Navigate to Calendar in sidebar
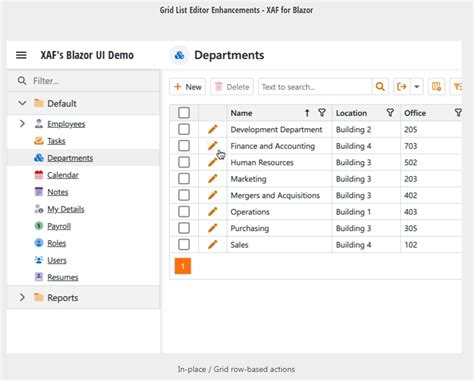Screen dimensions: 474x381 tap(63, 175)
